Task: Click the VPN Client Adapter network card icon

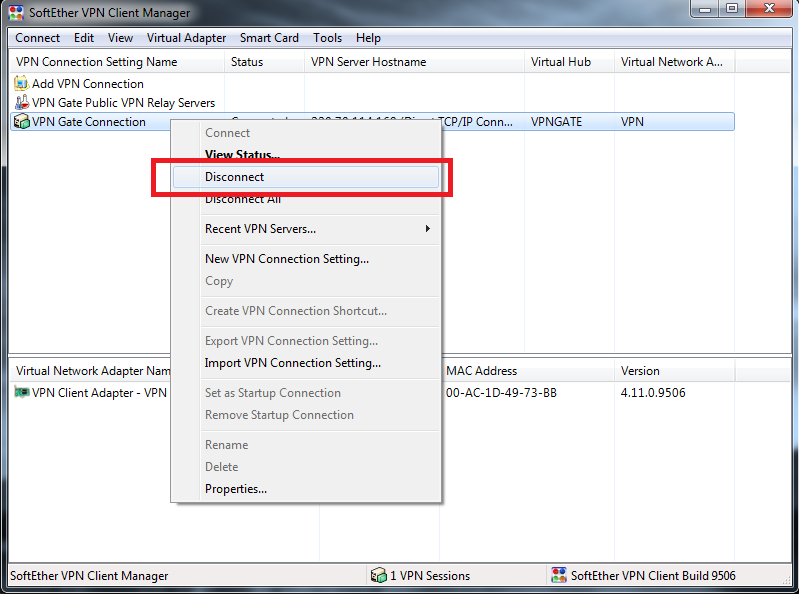Action: pyautogui.click(x=21, y=392)
